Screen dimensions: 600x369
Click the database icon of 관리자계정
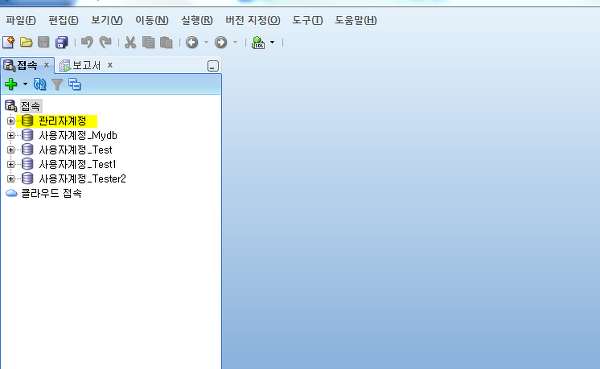click(27, 121)
